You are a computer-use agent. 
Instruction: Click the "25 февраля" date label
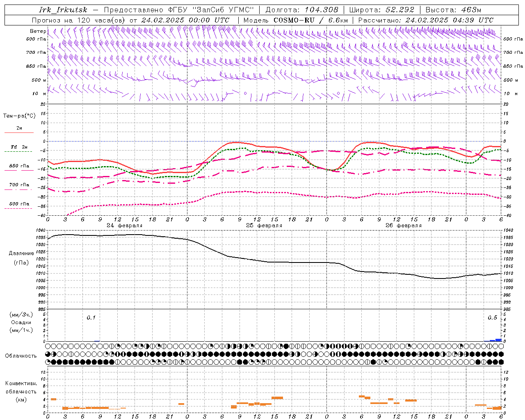point(264,226)
